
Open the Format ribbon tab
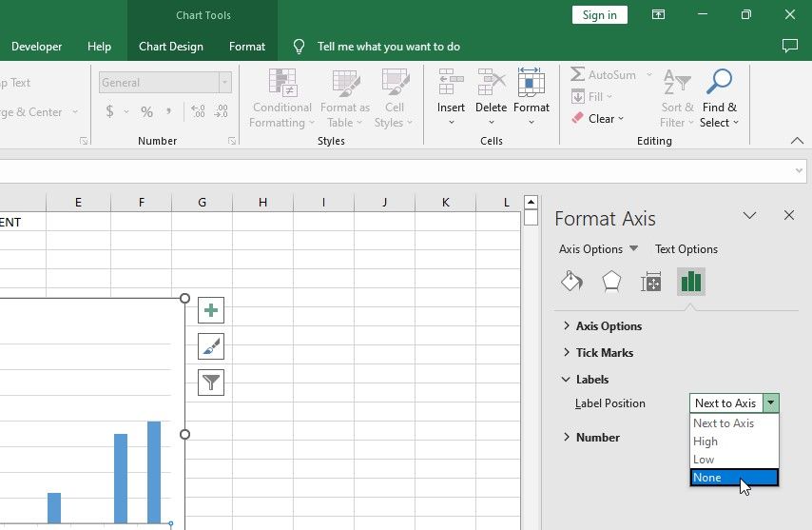[x=247, y=47]
